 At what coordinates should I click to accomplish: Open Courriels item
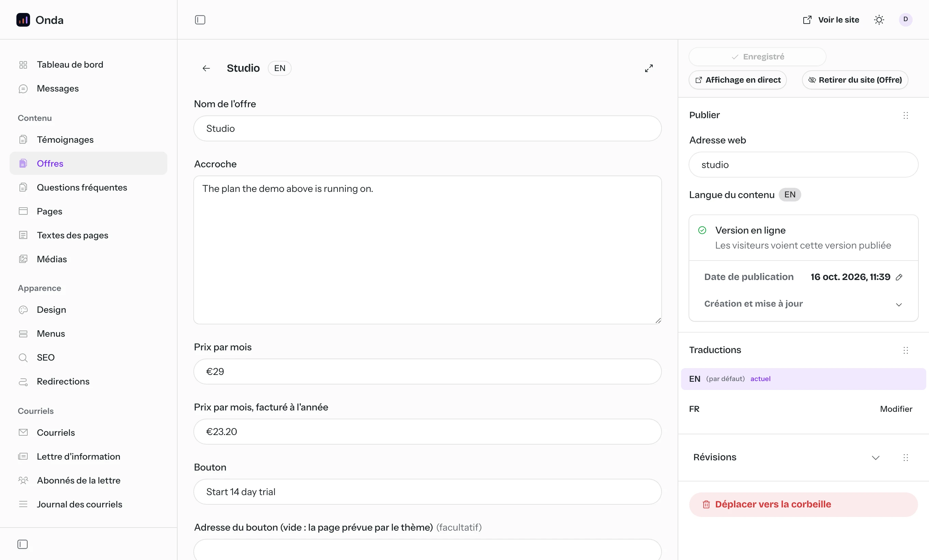click(88, 432)
